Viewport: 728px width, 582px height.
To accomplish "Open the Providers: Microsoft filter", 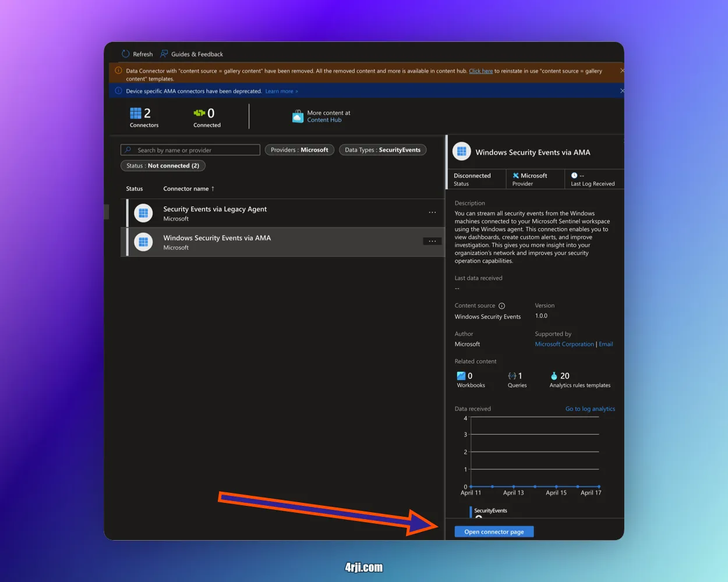I will [299, 150].
